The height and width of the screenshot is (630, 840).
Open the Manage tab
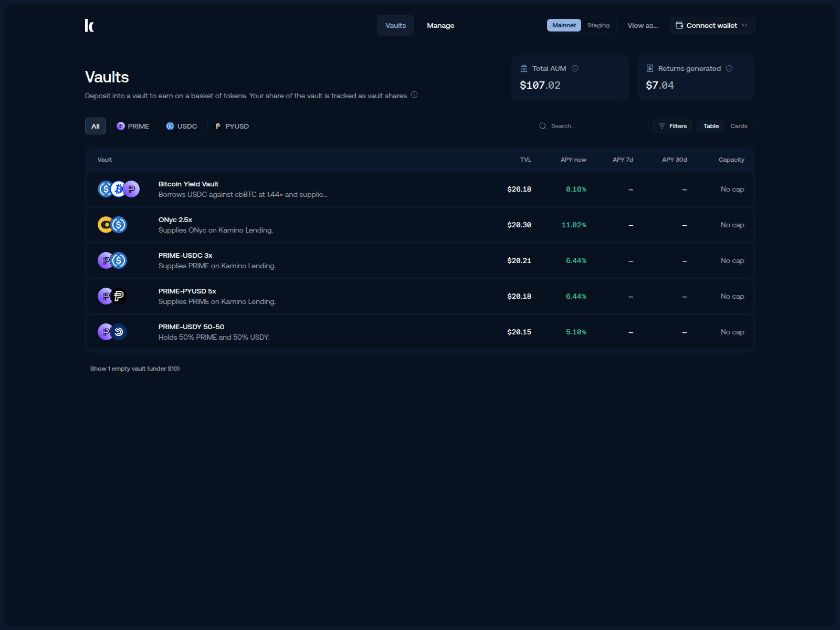coord(440,25)
